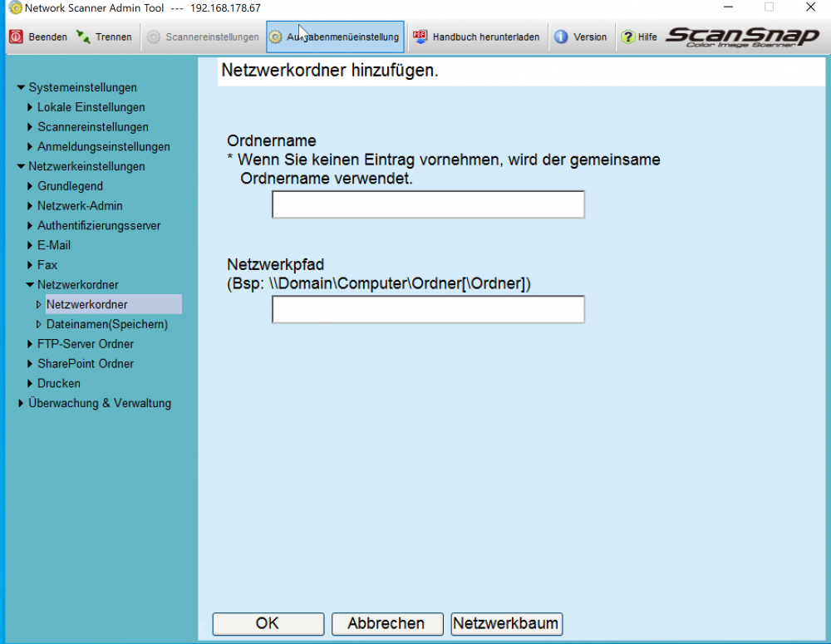
Task: Click the PDF Handbuch herunterladen icon
Action: pyautogui.click(x=420, y=37)
